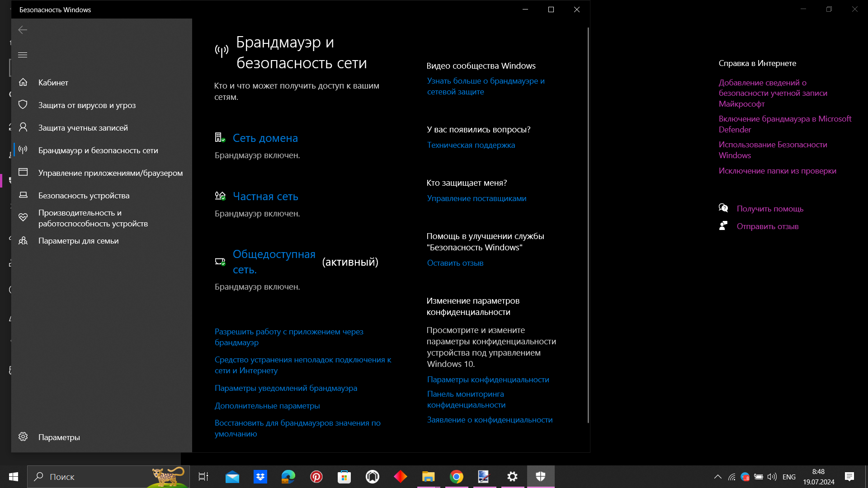868x488 pixels.
Task: Open Техническая поддержка link
Action: (x=471, y=145)
